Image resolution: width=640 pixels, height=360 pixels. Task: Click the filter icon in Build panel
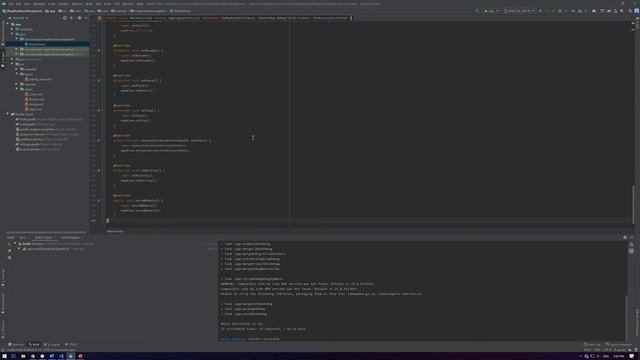tap(9, 258)
